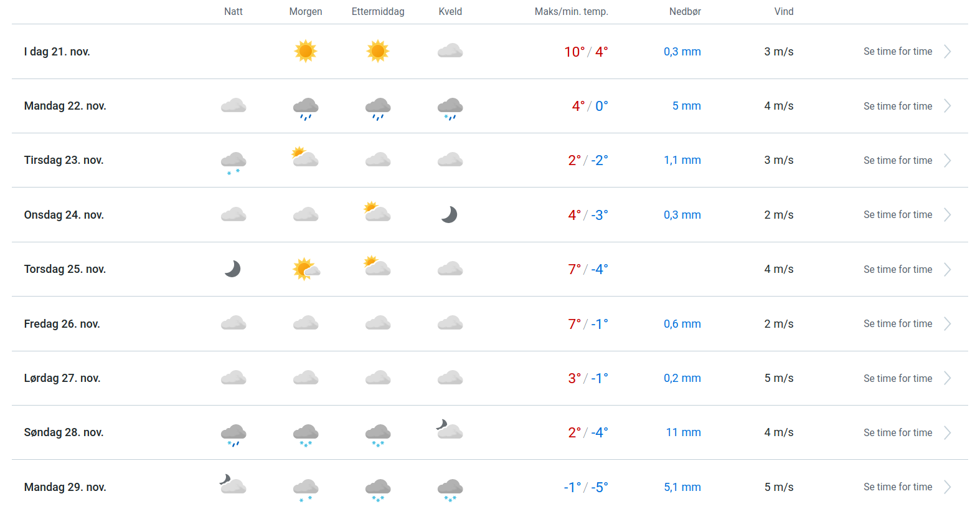Click the Nedbør column header
The height and width of the screenshot is (514, 980).
685,11
